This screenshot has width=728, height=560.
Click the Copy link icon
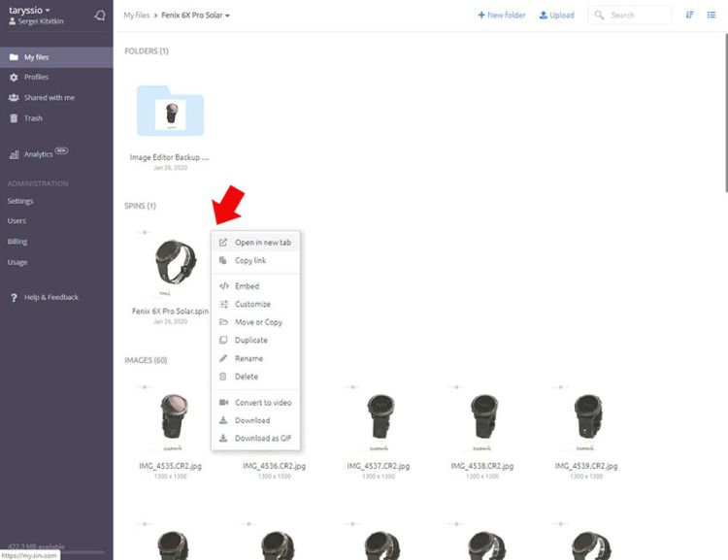223,260
